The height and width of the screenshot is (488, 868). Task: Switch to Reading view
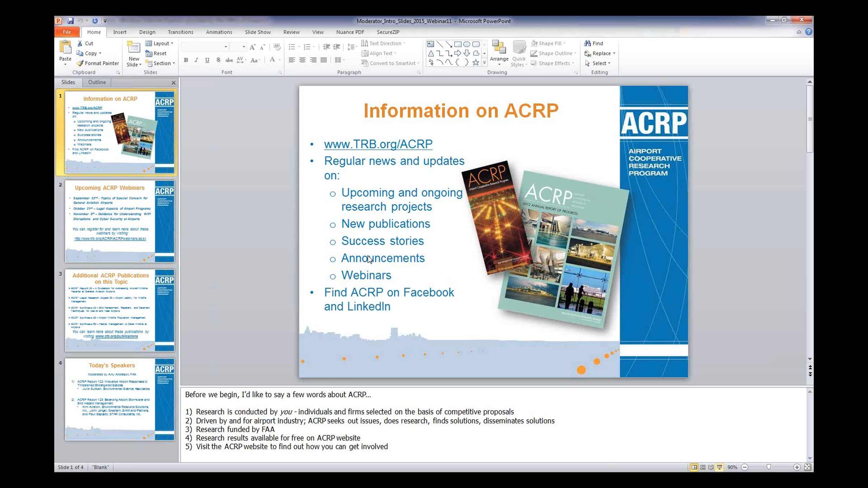pyautogui.click(x=711, y=467)
